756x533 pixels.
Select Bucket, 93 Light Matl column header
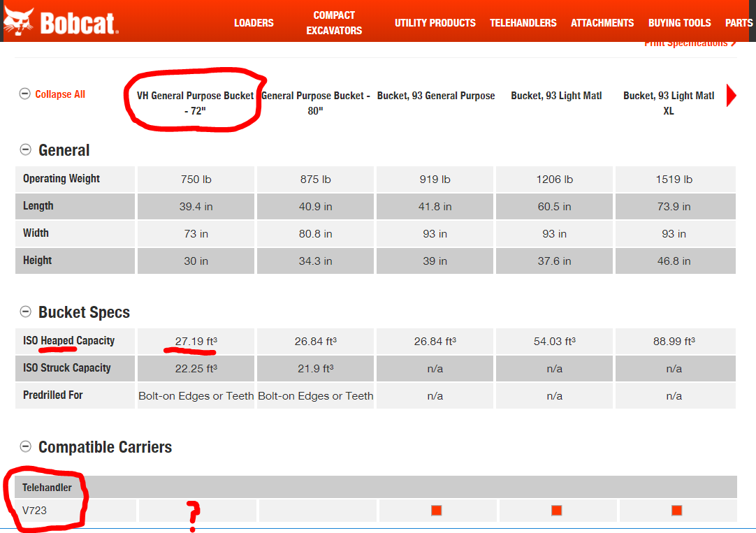click(556, 96)
